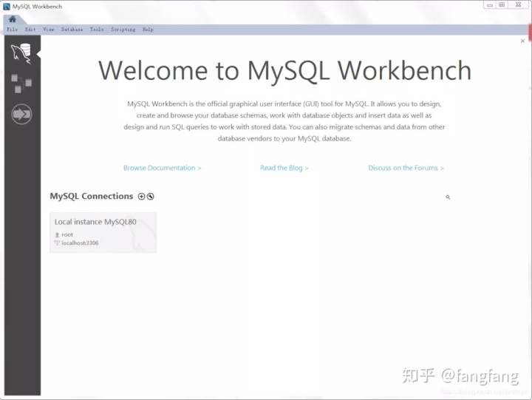532x400 pixels.
Task: Open the Migration arrow sidebar icon
Action: (21, 114)
